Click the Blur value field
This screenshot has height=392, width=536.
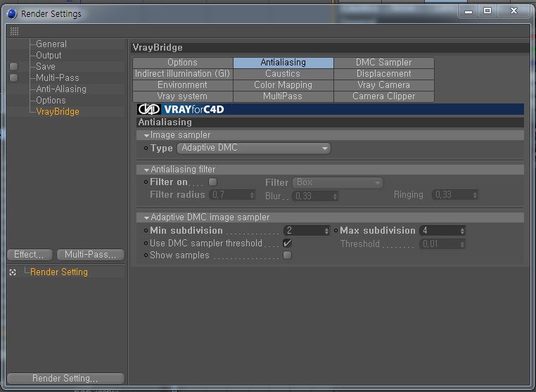point(312,196)
